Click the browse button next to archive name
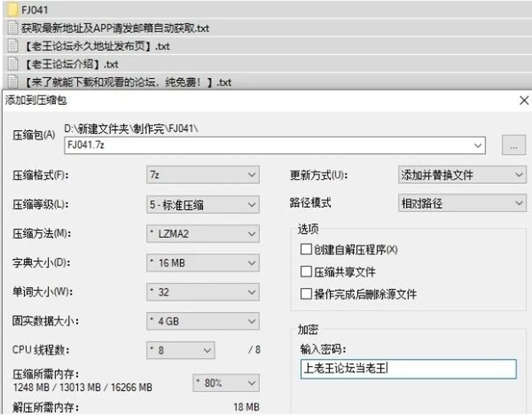The width and height of the screenshot is (532, 415). click(514, 145)
